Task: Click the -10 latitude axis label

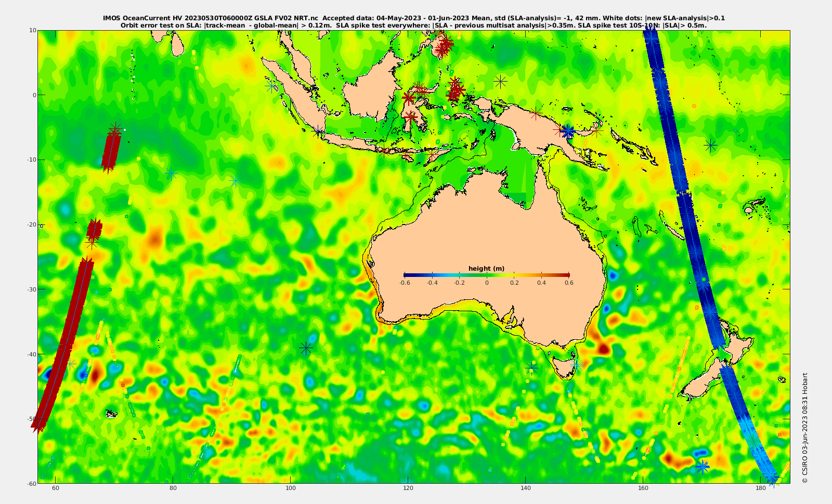Action: click(31, 160)
